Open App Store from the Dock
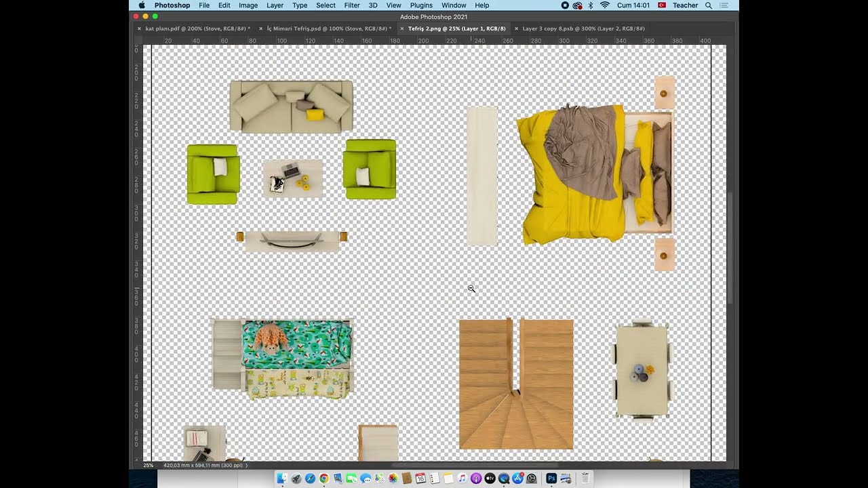Viewport: 868px width, 488px height. pyautogui.click(x=517, y=479)
